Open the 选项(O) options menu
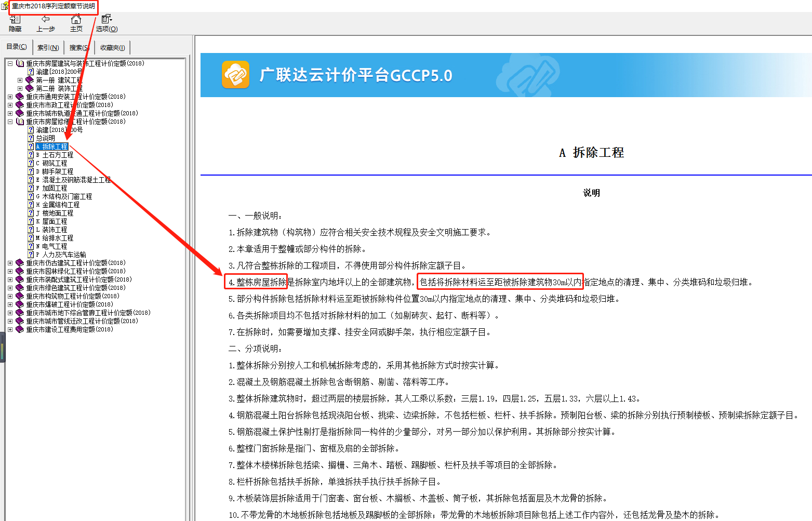Viewport: 812px width, 521px height. click(107, 23)
